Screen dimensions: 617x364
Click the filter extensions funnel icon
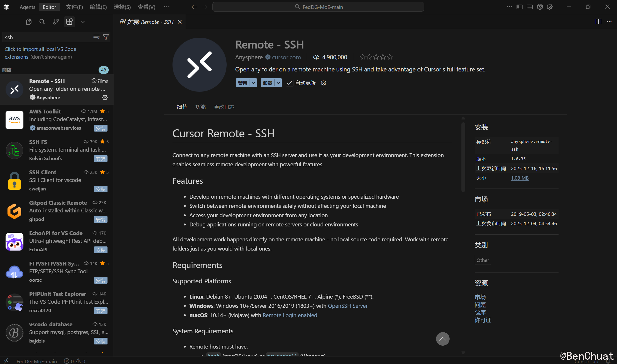(x=106, y=37)
